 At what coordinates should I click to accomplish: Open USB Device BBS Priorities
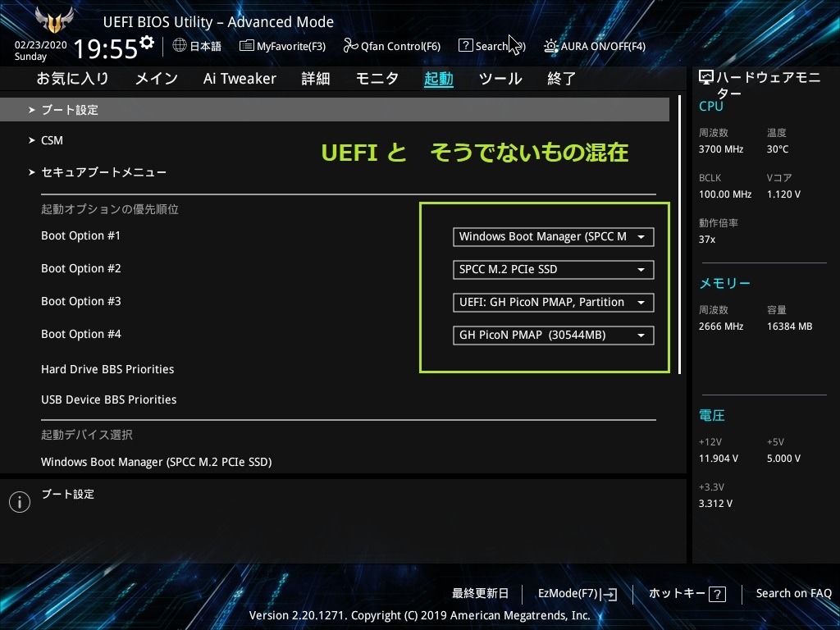pos(109,399)
